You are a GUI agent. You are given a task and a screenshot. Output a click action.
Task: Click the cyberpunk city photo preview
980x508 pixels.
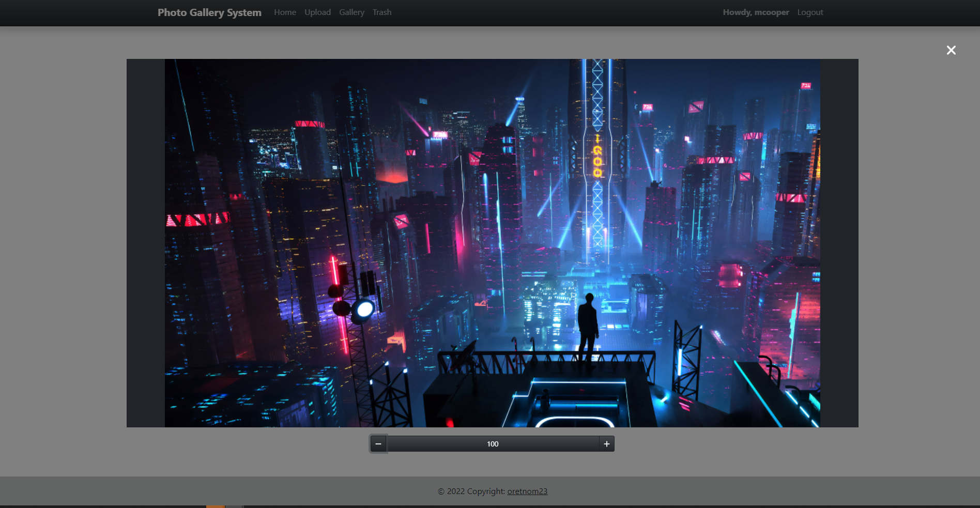[493, 243]
